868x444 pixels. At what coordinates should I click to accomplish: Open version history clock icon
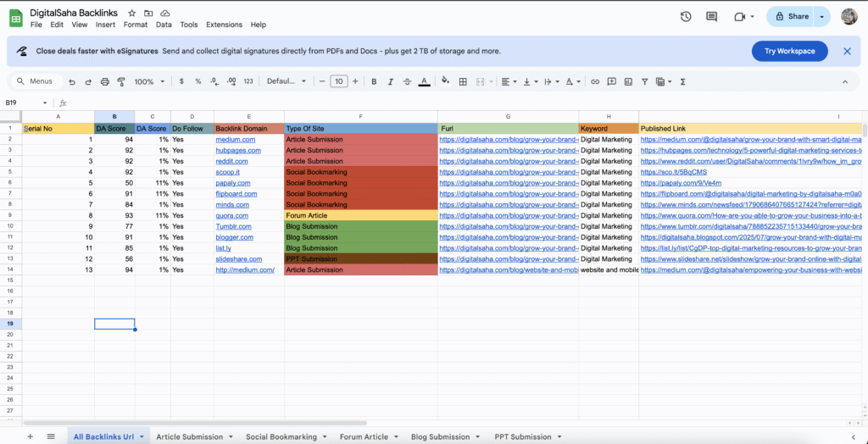tap(686, 17)
